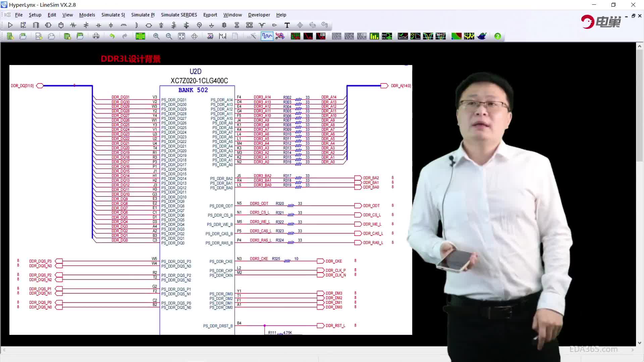Add an inductor coil symbol

coord(124,25)
